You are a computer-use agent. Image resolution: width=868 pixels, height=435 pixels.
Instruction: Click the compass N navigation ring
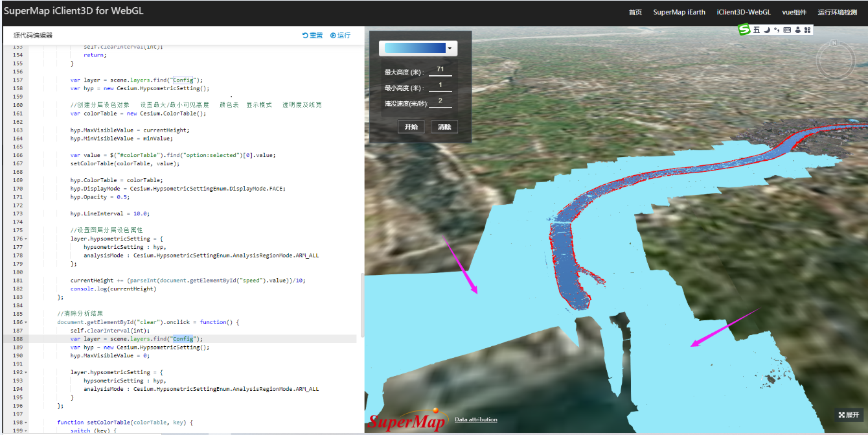836,60
